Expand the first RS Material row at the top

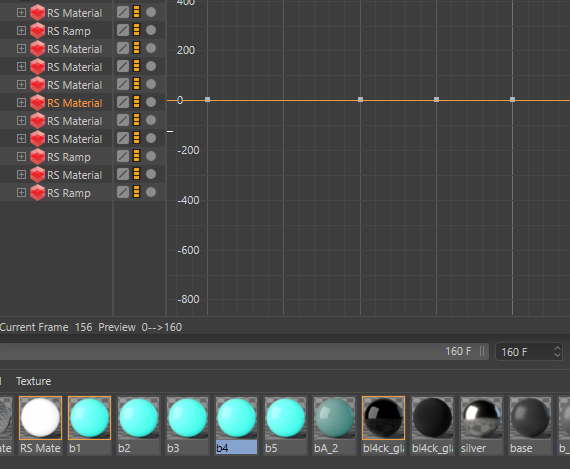click(21, 13)
